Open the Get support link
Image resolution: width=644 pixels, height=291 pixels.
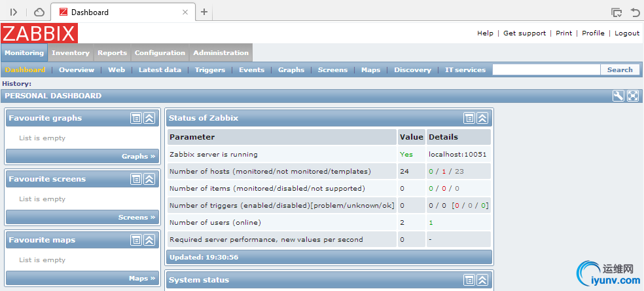pyautogui.click(x=524, y=33)
